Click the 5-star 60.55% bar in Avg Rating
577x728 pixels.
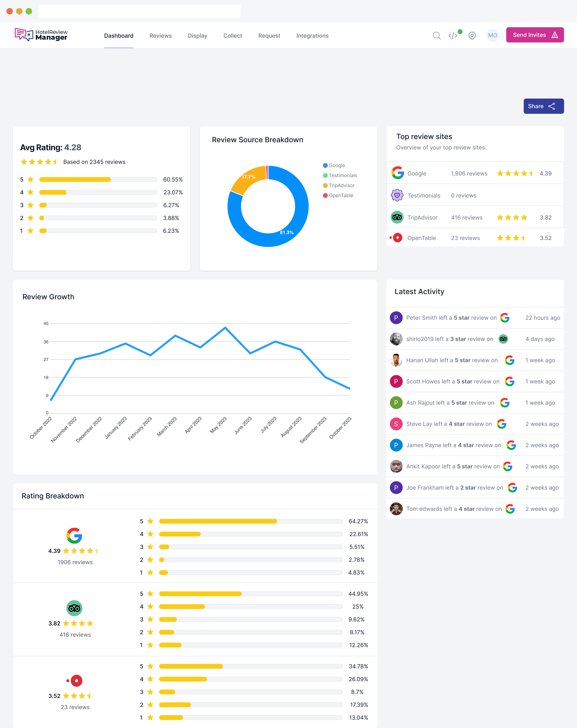click(x=98, y=179)
